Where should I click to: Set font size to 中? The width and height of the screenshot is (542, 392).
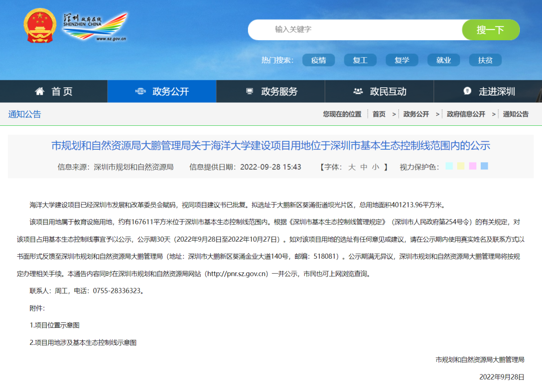click(364, 167)
